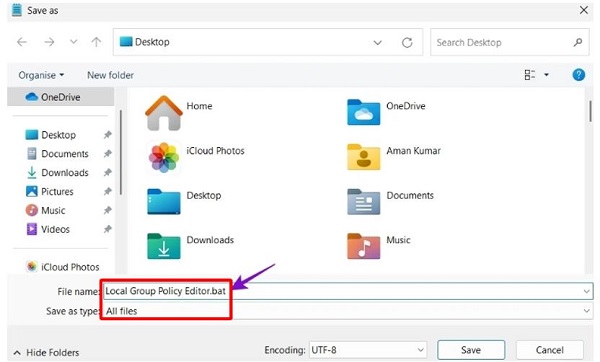Close the Save as dialog
600x362 pixels.
584,10
